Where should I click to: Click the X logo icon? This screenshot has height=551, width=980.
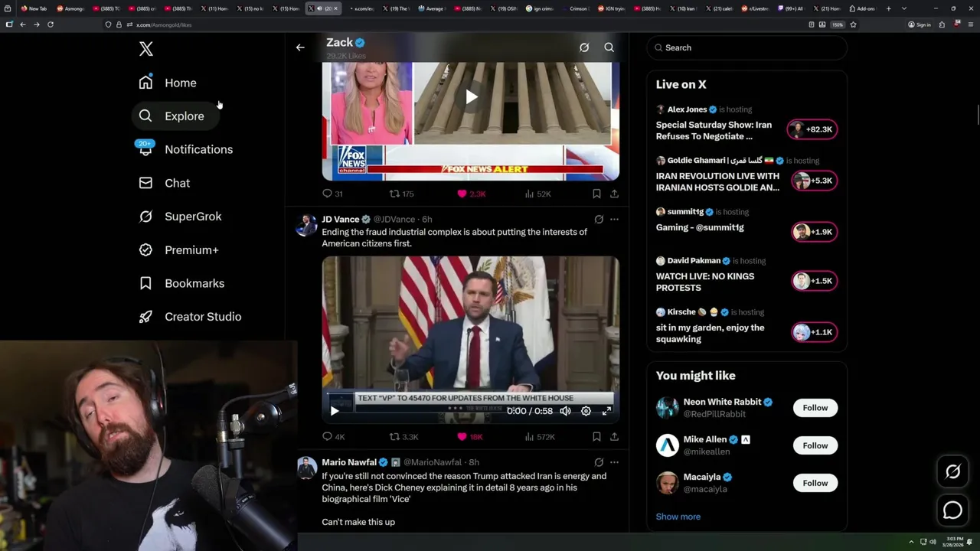coord(146,49)
